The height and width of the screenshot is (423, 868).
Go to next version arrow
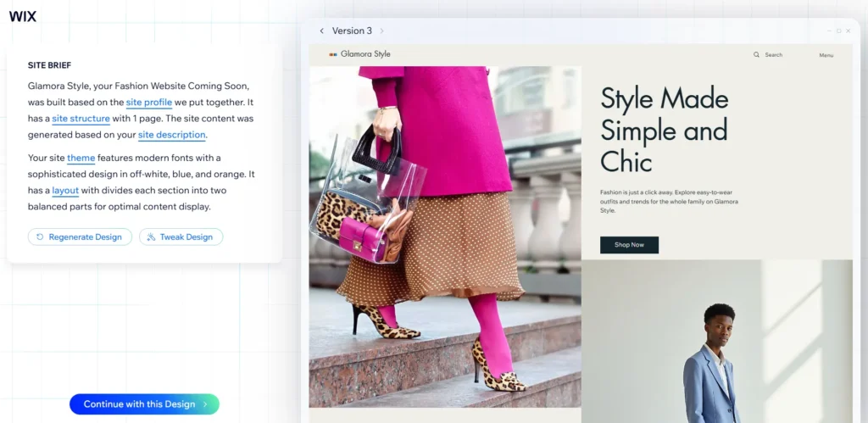(x=381, y=31)
